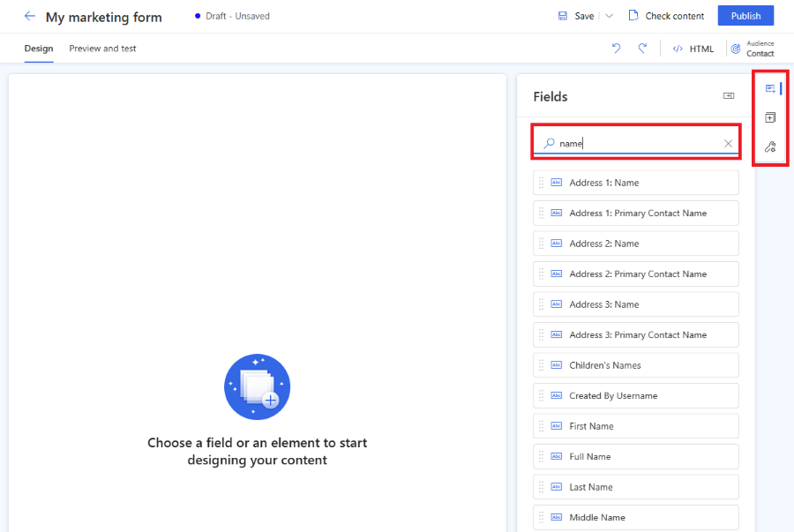Open the Elements pane icon in sidebar

(770, 117)
